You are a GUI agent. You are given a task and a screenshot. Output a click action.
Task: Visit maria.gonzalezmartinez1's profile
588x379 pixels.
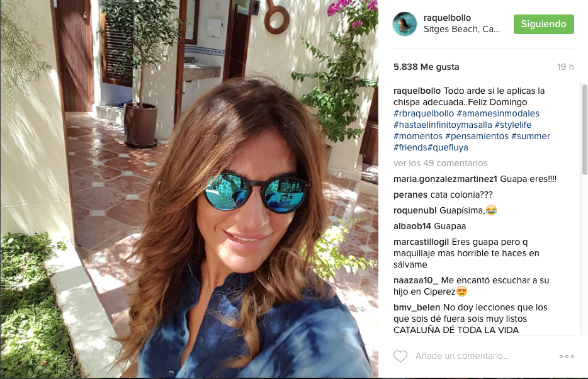[x=445, y=179]
